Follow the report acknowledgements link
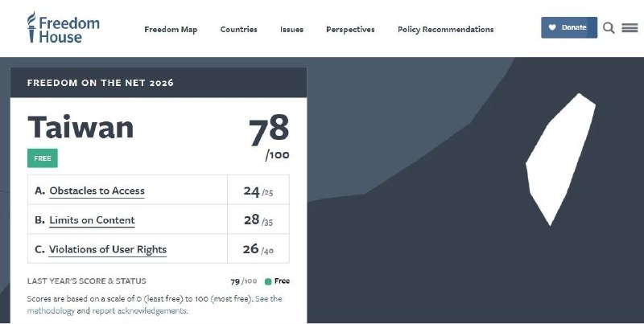This screenshot has width=644, height=324. point(139,310)
